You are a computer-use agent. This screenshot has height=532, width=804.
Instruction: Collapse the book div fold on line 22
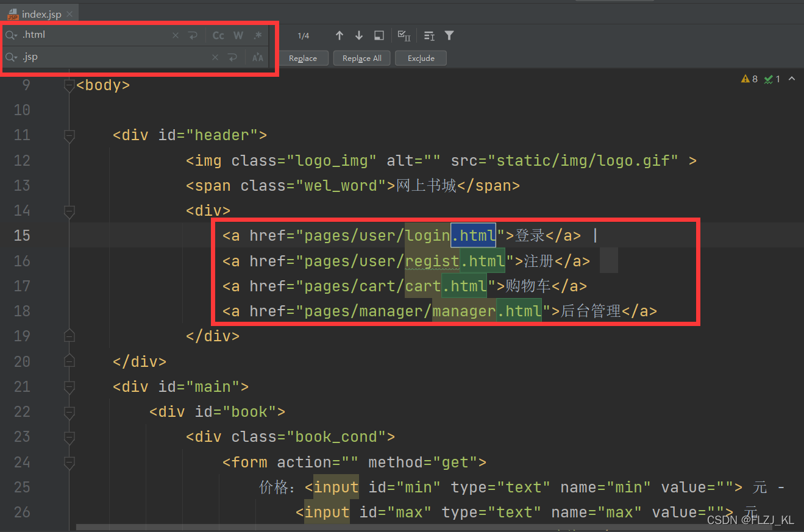tap(69, 412)
